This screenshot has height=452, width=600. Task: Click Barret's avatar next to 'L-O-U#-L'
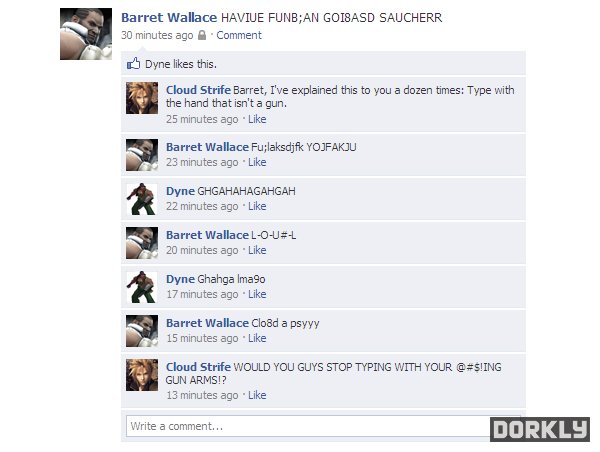[142, 243]
